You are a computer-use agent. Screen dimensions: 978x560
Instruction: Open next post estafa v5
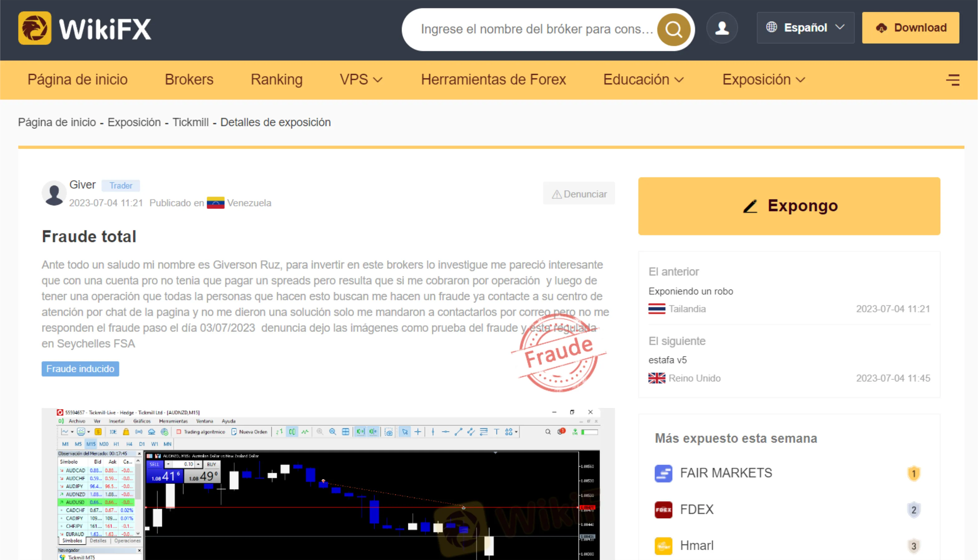[x=667, y=360]
